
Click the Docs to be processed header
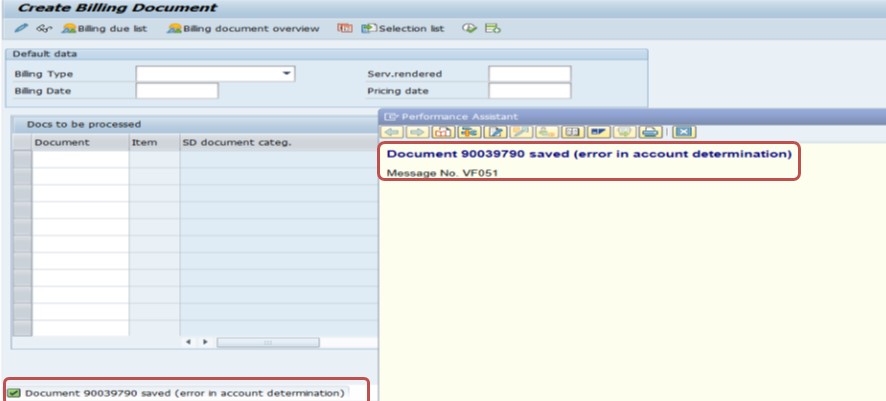pos(84,124)
